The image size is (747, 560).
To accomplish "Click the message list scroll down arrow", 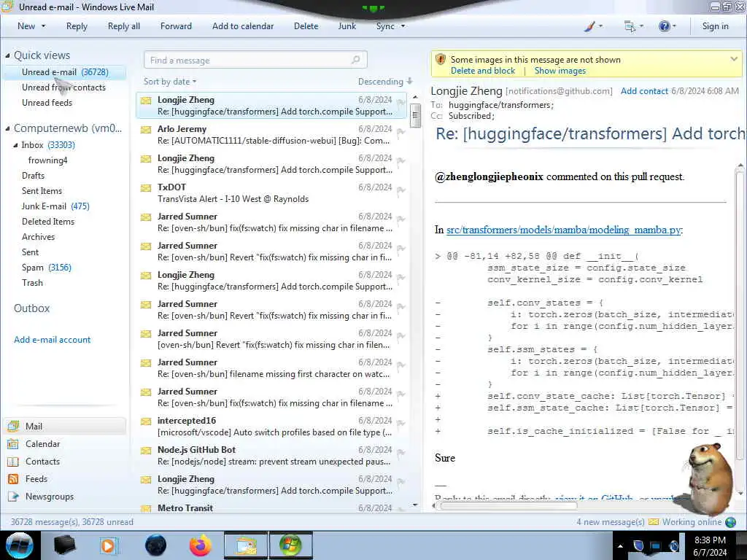I will (415, 505).
